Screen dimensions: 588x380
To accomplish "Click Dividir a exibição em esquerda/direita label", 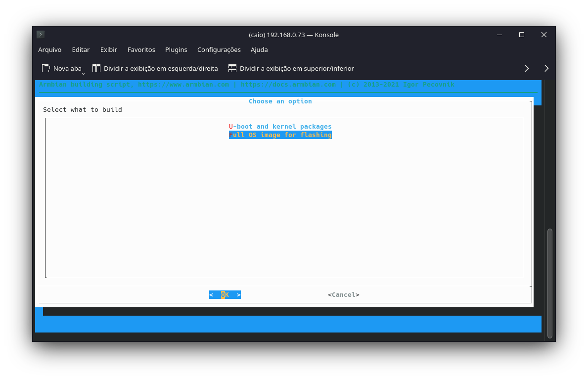I will (161, 69).
